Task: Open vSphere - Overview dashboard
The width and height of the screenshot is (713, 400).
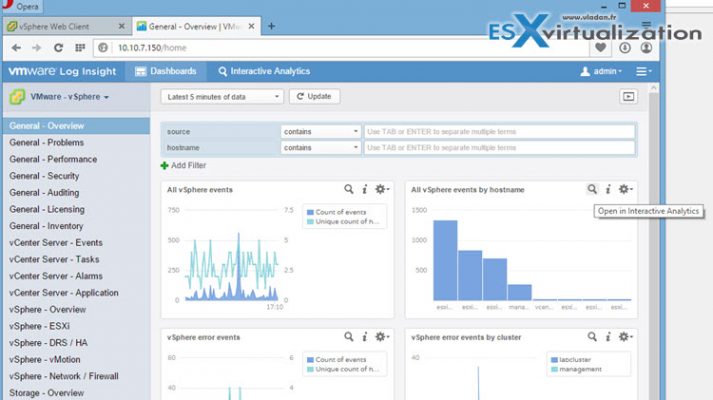Action: pyautogui.click(x=47, y=310)
